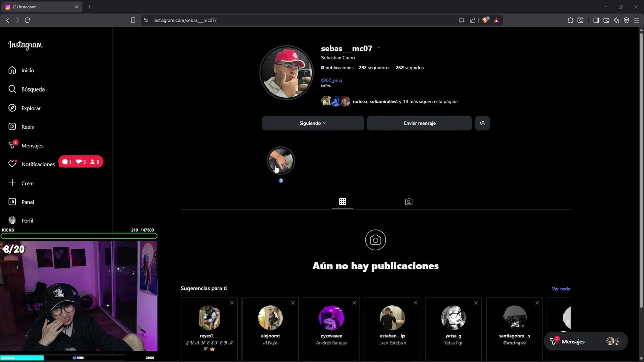Expand the Siguiendo dropdown button

click(312, 123)
